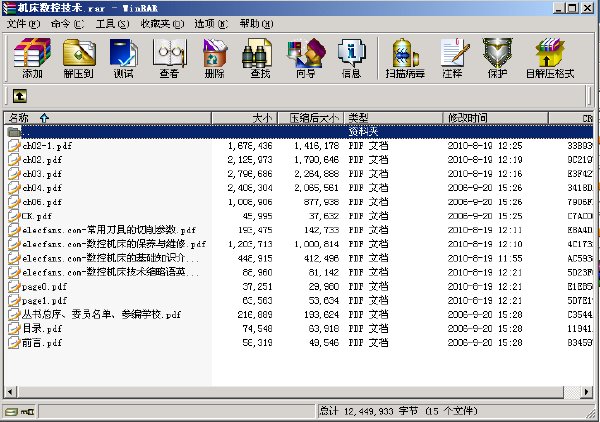Open the 命令 (Commands) menu
This screenshot has width=600, height=422.
[67, 24]
